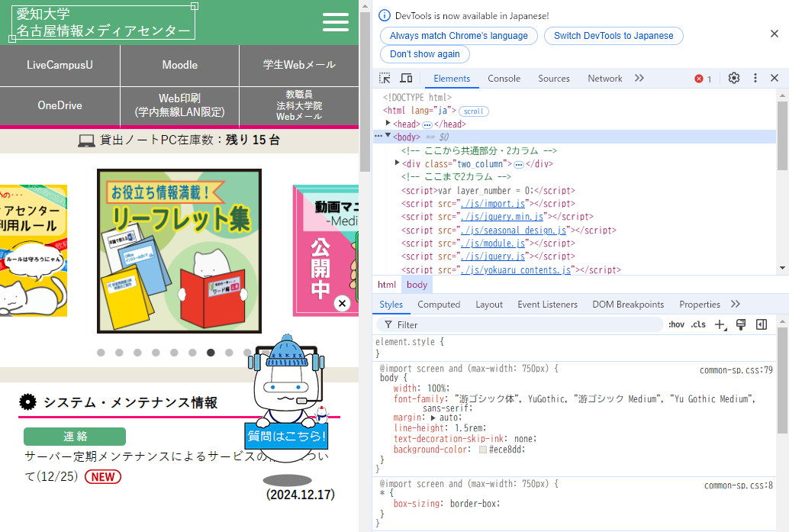Expand the head element node
This screenshot has width=789, height=532.
[388, 124]
